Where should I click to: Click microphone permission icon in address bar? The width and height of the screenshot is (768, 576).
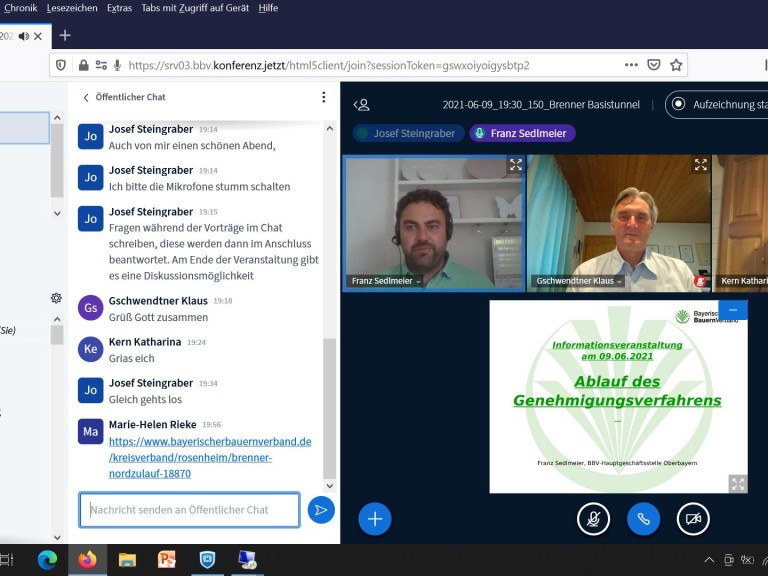pyautogui.click(x=118, y=65)
